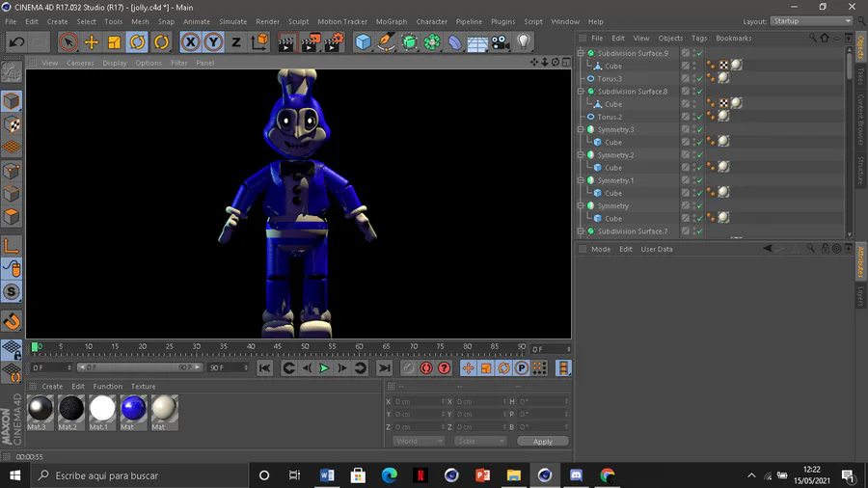Screen dimensions: 868x488
Task: Select the spline Pen tool
Action: click(386, 42)
